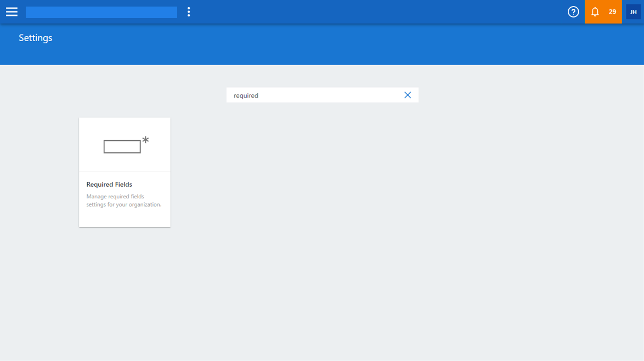Click the required field rectangle icon
The width and height of the screenshot is (644, 361).
click(x=122, y=147)
